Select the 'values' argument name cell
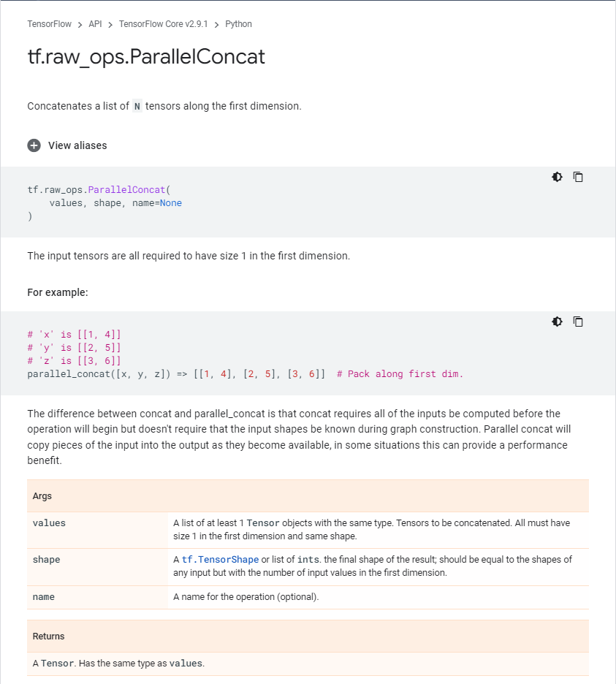 click(49, 523)
